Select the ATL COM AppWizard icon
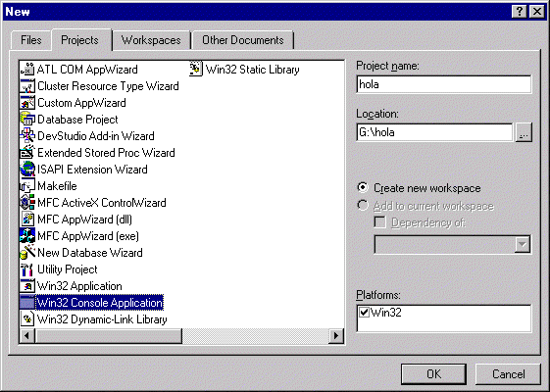The height and width of the screenshot is (392, 550). (x=27, y=69)
